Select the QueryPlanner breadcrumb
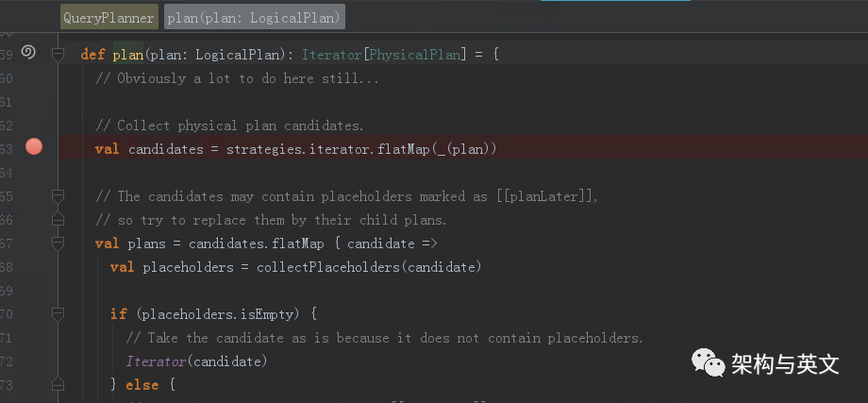This screenshot has width=868, height=403. 109,17
